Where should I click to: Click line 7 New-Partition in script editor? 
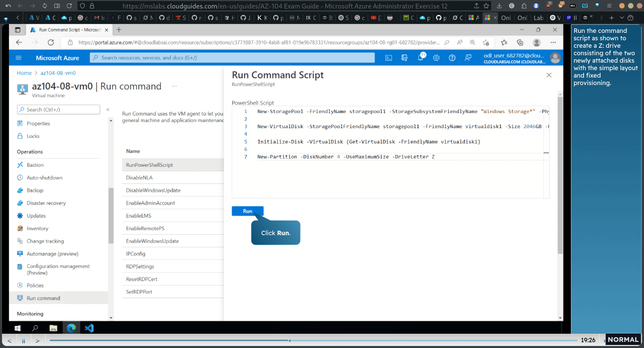click(x=346, y=157)
